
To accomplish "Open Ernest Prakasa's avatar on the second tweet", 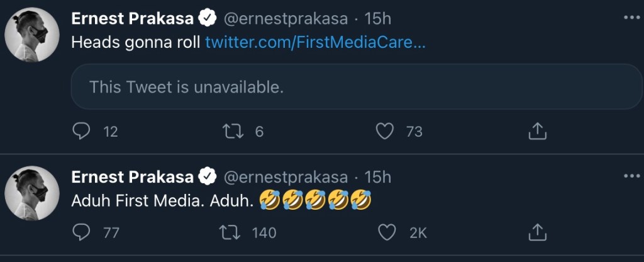I will tap(32, 193).
